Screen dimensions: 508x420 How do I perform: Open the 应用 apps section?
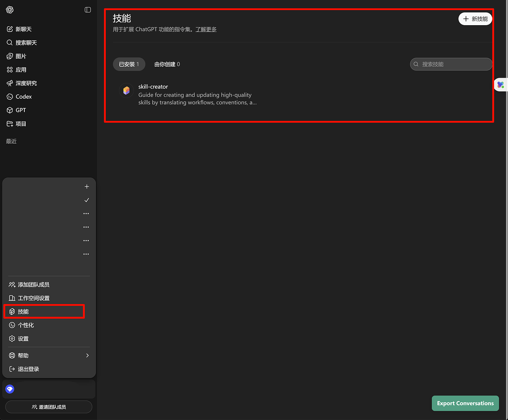coord(17,70)
